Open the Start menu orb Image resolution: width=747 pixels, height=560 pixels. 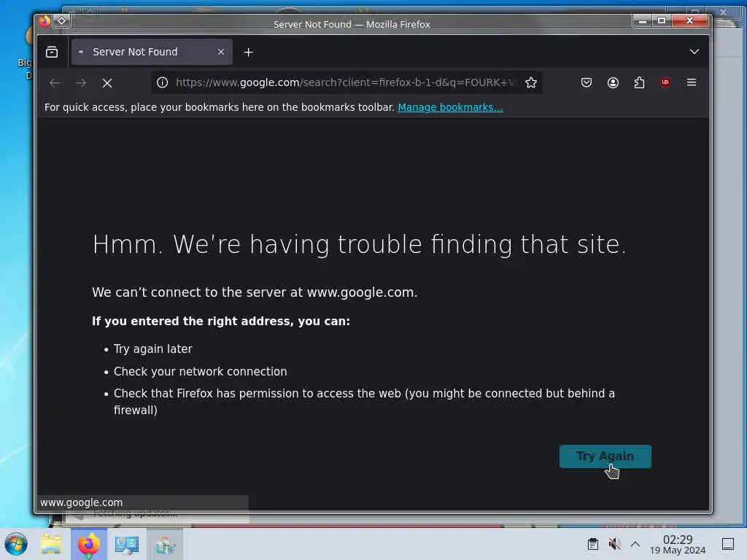(x=16, y=544)
